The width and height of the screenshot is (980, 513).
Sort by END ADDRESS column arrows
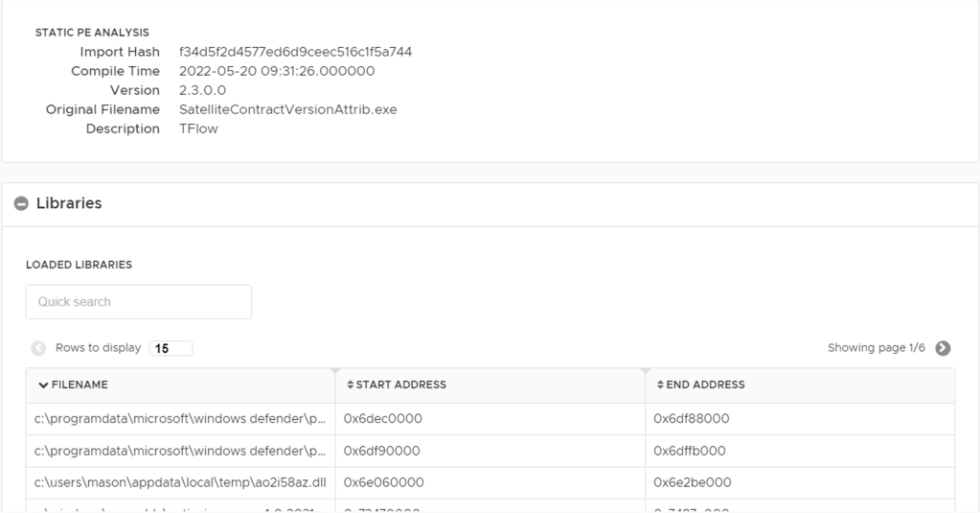click(659, 385)
